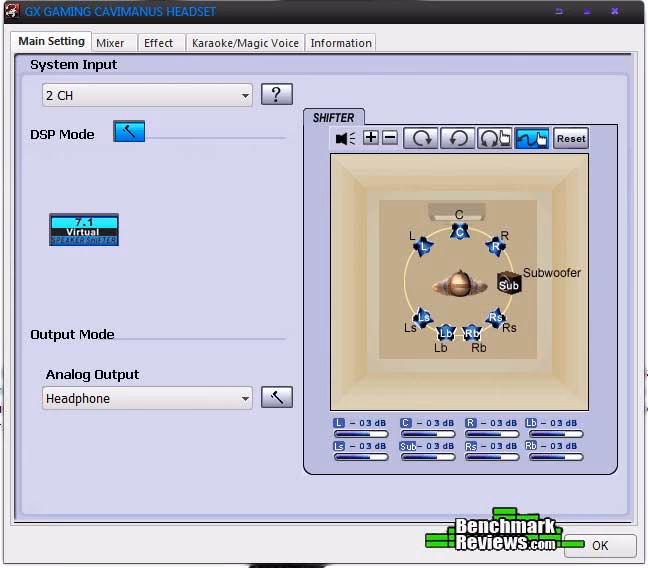The image size is (648, 568).
Task: Open the Information tab
Action: click(x=341, y=43)
